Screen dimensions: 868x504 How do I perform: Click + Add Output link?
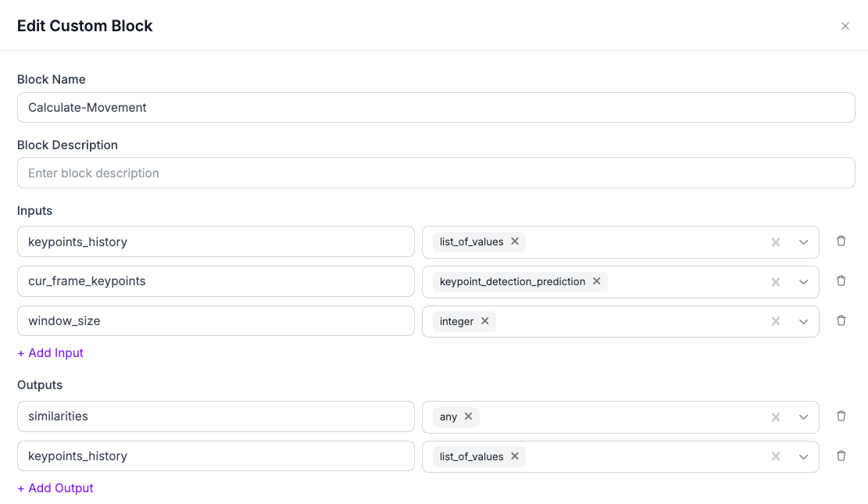(55, 488)
